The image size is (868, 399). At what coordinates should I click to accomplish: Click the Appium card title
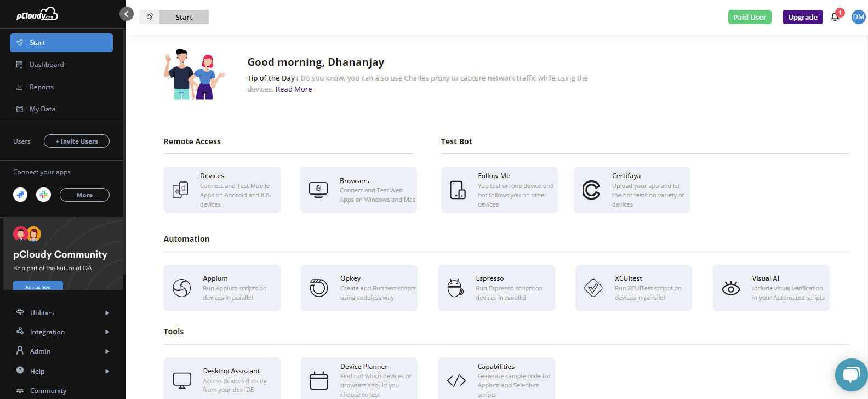215,278
